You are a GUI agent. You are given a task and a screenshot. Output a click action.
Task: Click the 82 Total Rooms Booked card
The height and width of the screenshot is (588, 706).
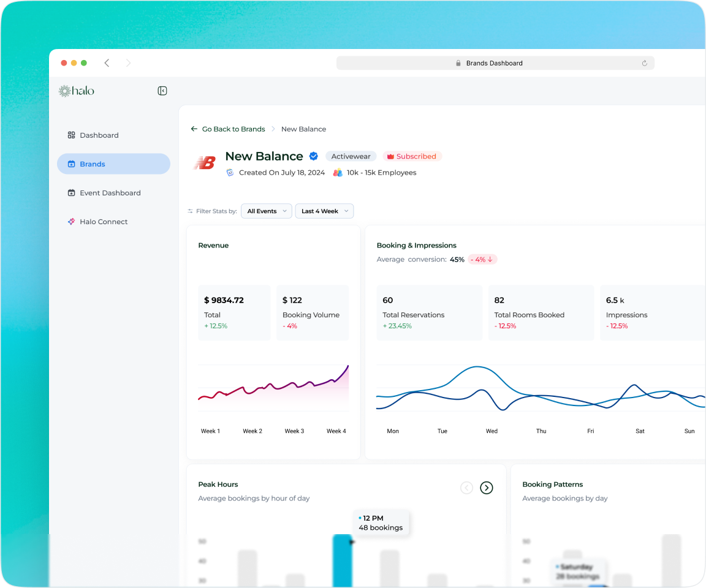click(x=541, y=312)
